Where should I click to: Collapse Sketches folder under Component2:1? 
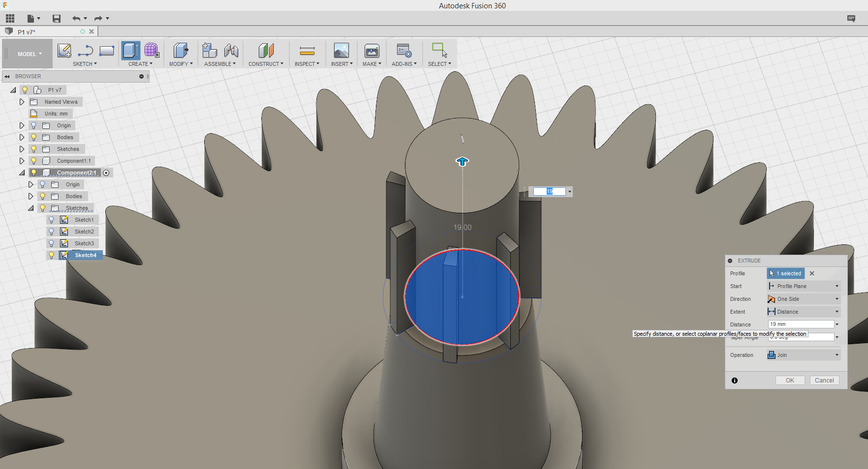31,208
